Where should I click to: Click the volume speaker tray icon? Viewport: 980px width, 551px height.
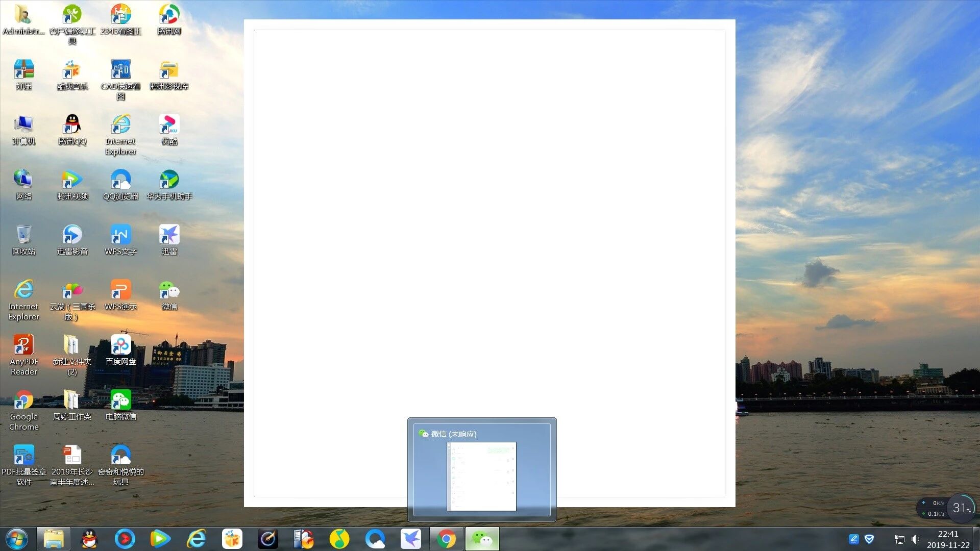click(915, 539)
